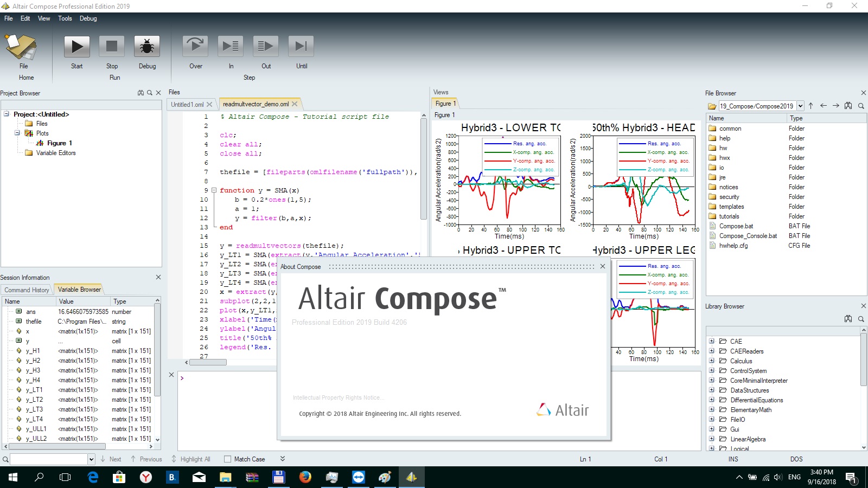
Task: Click the Step In icon
Action: (x=231, y=47)
